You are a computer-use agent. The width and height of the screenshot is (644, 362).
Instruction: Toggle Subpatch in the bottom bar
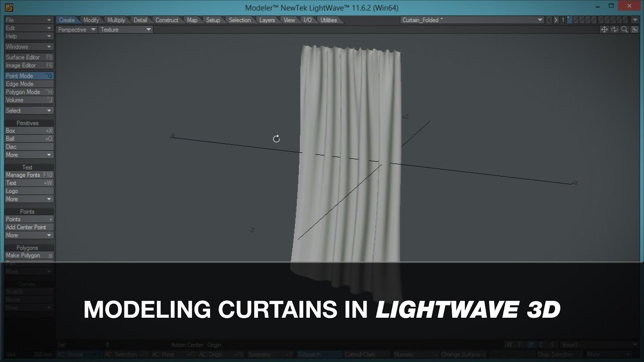click(x=319, y=354)
